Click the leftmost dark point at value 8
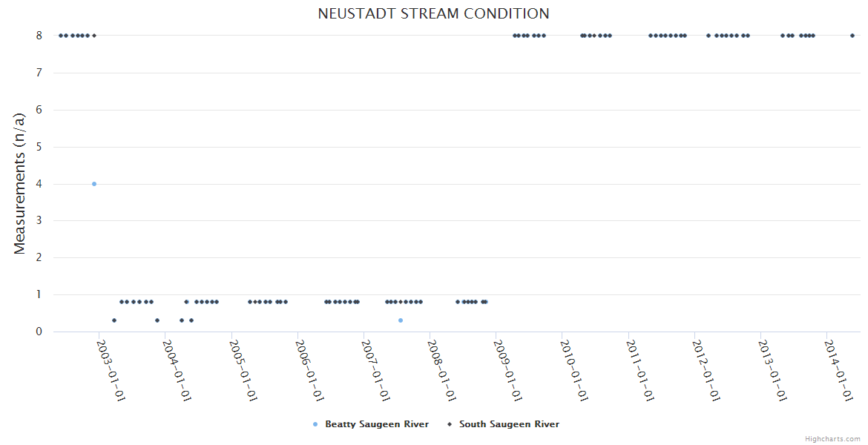868x445 pixels. (x=61, y=36)
